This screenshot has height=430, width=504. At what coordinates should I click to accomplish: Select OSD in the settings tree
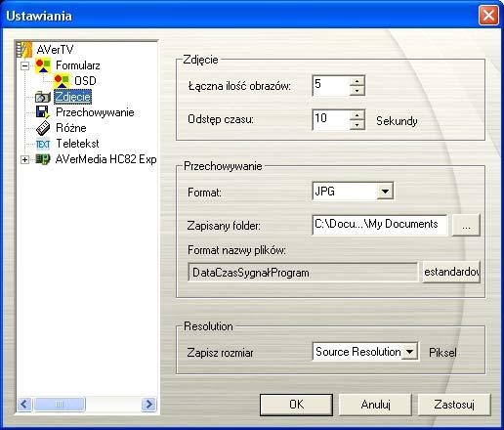click(x=85, y=81)
